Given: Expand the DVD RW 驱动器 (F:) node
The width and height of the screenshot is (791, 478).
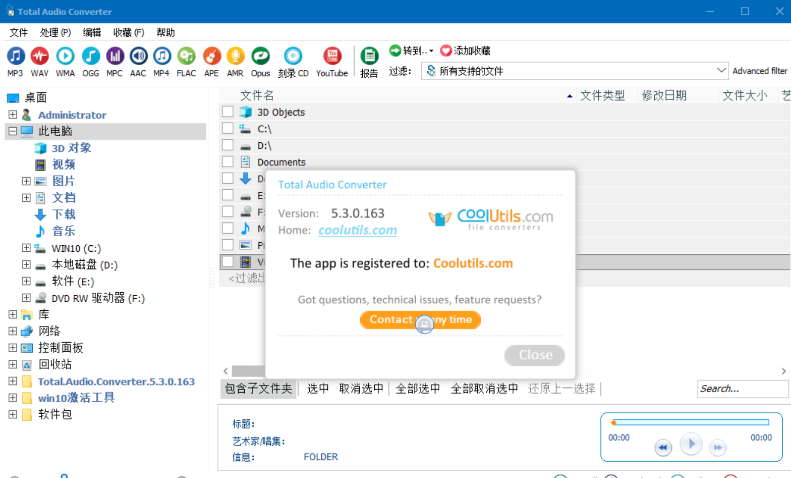Looking at the screenshot, I should (x=26, y=297).
